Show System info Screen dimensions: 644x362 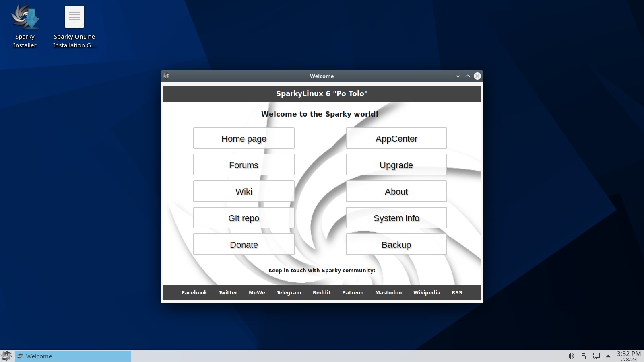(396, 218)
